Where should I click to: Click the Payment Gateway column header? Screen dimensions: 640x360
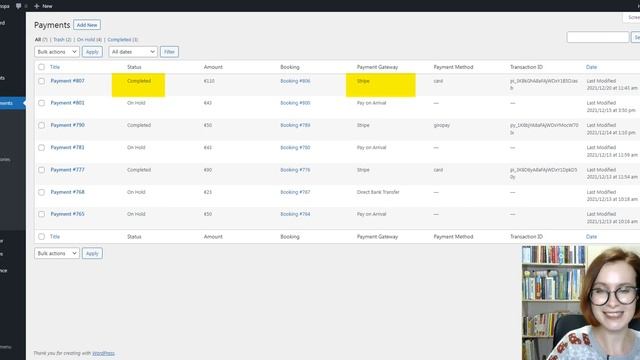tap(377, 67)
